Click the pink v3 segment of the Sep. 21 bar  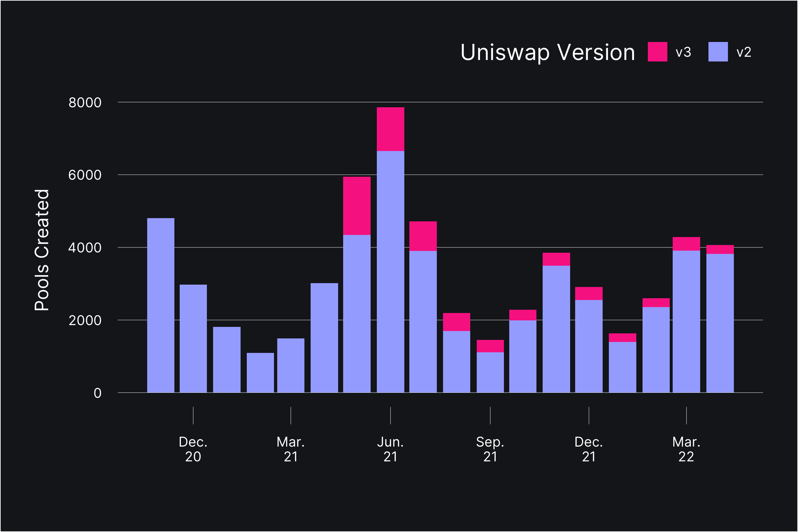click(490, 346)
